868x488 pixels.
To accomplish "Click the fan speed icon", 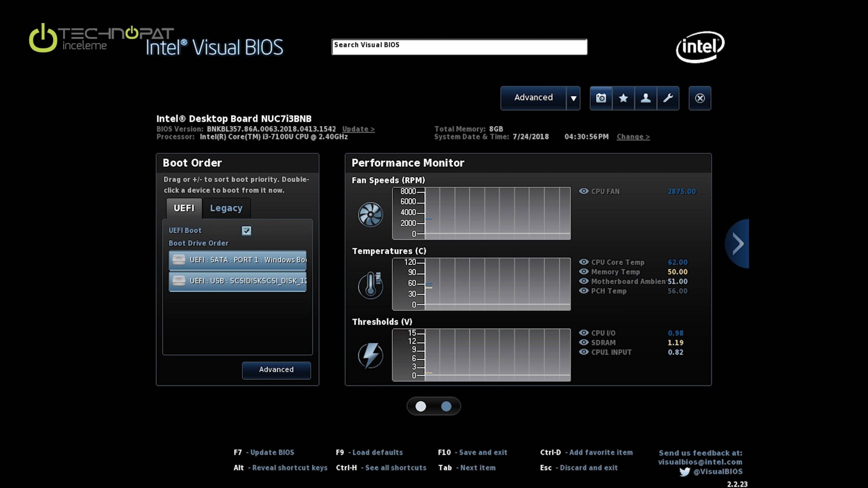I will [370, 215].
